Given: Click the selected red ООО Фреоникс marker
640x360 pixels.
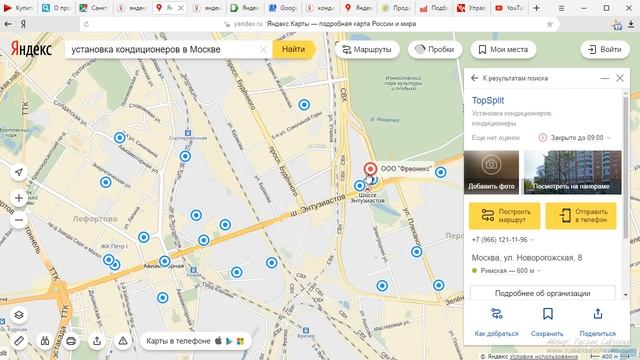Looking at the screenshot, I should click(x=370, y=169).
